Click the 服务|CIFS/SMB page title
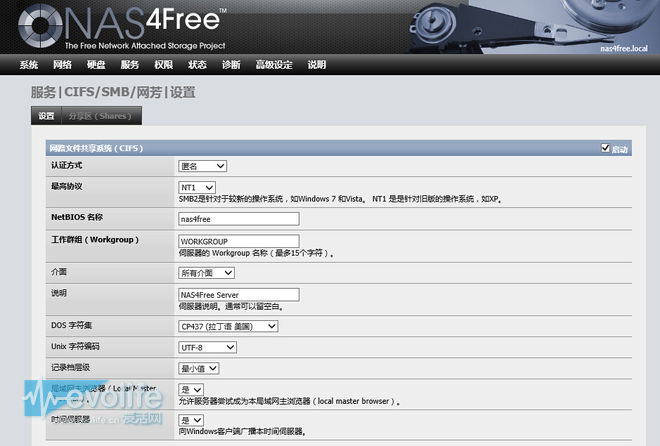This screenshot has width=660, height=446. tap(113, 92)
